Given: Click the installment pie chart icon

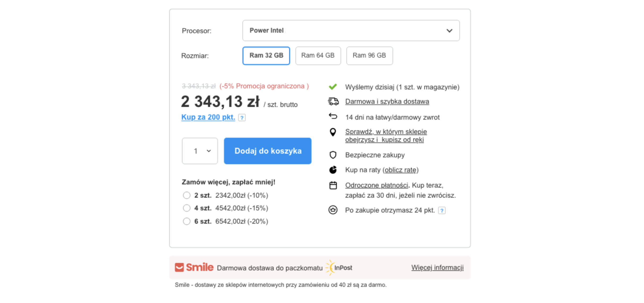Looking at the screenshot, I should (x=333, y=170).
